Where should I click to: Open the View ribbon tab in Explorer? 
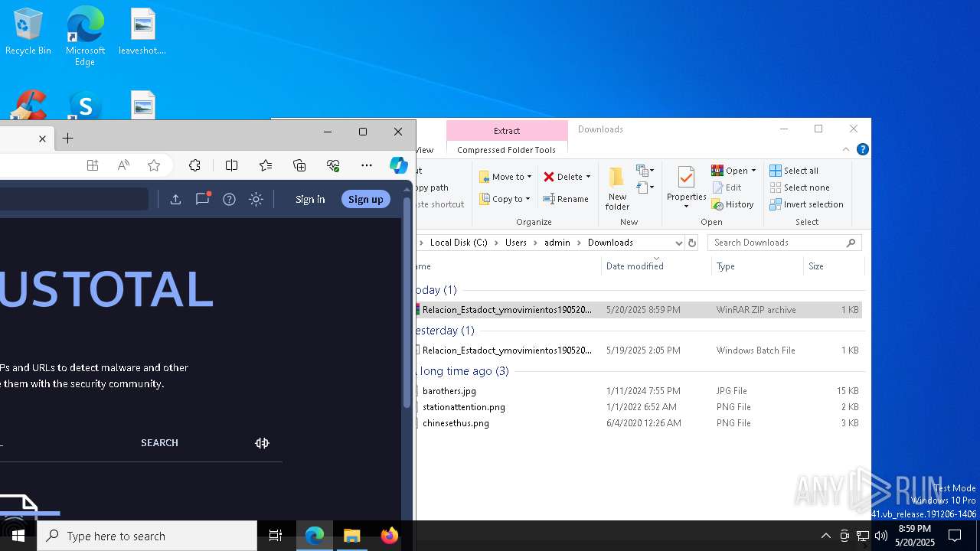424,150
